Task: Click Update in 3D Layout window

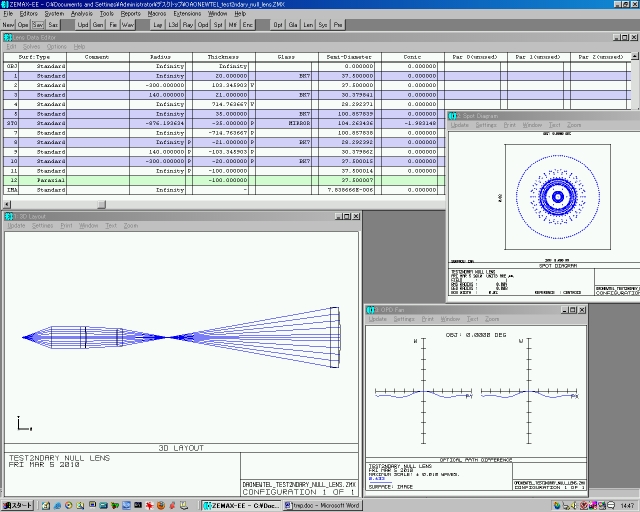Action: [16, 225]
